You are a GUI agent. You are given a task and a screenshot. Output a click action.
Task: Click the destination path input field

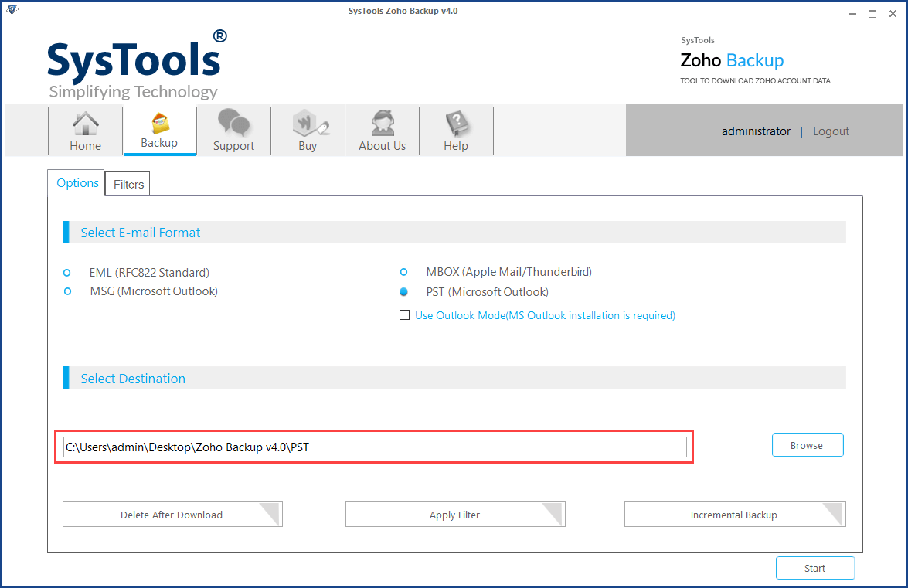(375, 447)
